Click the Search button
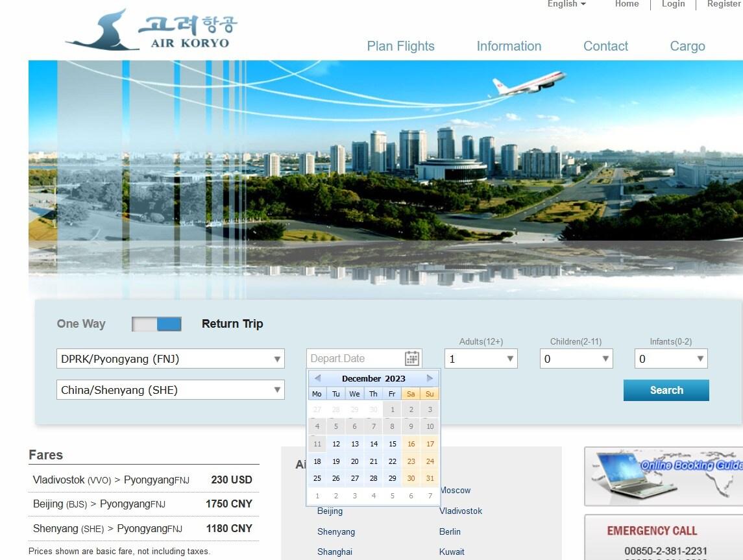 (666, 390)
